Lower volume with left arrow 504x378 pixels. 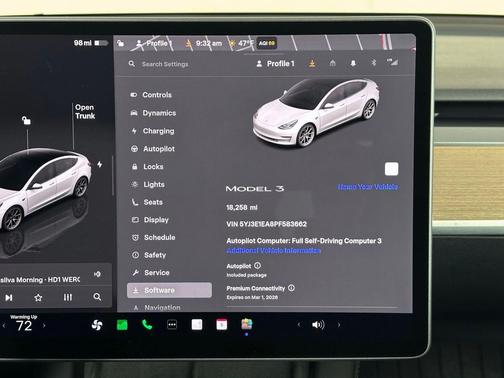click(x=299, y=325)
